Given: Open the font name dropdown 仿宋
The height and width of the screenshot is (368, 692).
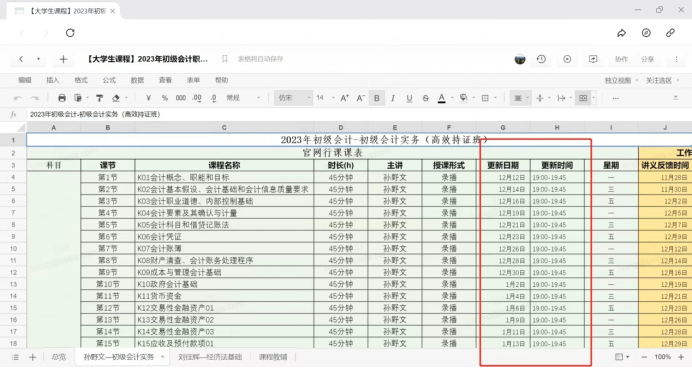Looking at the screenshot, I should pyautogui.click(x=293, y=98).
